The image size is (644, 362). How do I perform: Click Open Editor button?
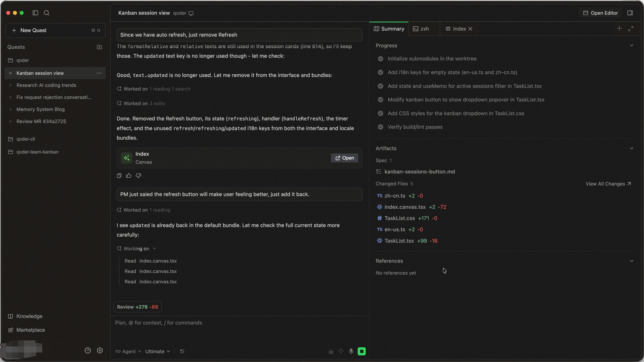[x=600, y=13]
